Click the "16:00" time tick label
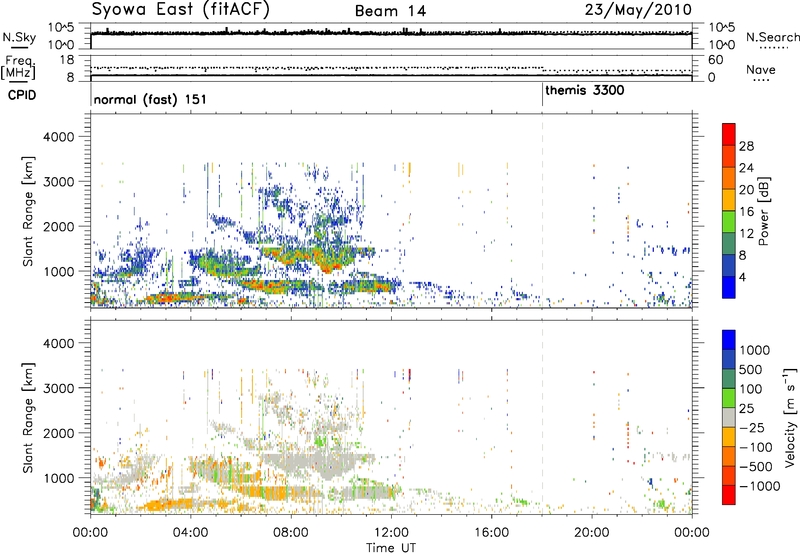Image resolution: width=800 pixels, height=554 pixels. (491, 533)
